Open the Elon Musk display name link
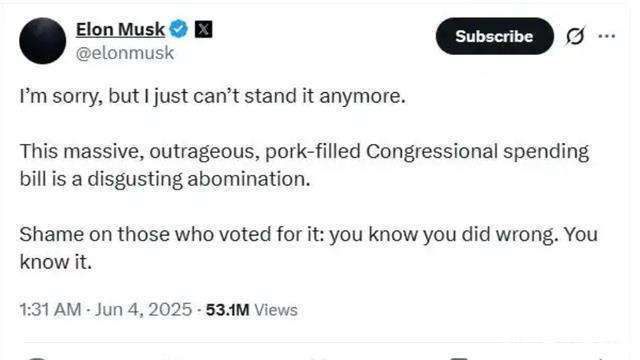Screen dimensions: 640x360 click(x=120, y=29)
